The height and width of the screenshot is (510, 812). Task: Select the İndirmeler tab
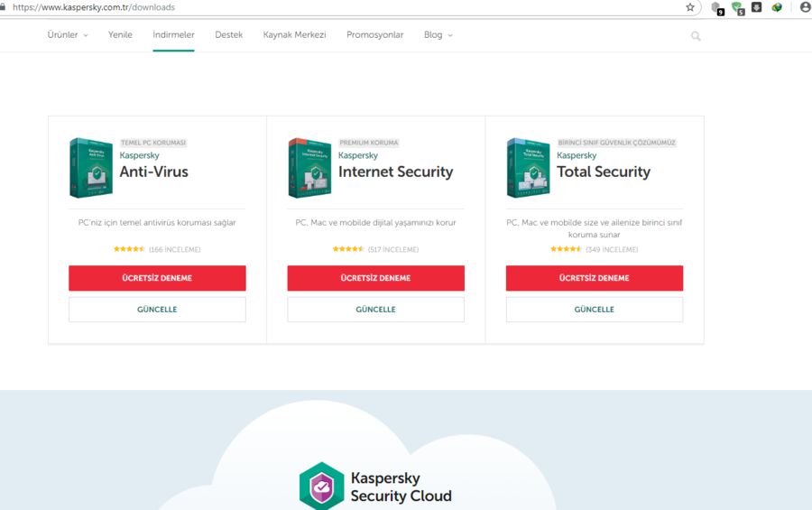[173, 34]
